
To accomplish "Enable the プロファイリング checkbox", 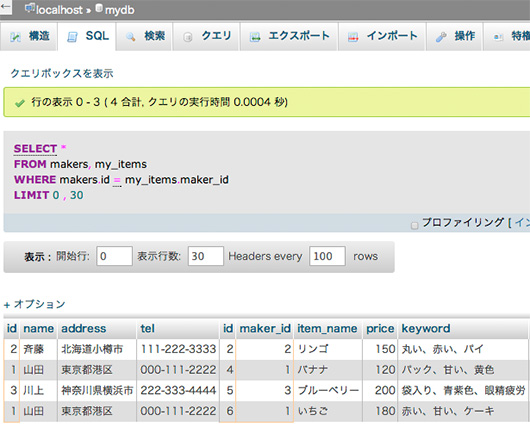I will pyautogui.click(x=414, y=226).
